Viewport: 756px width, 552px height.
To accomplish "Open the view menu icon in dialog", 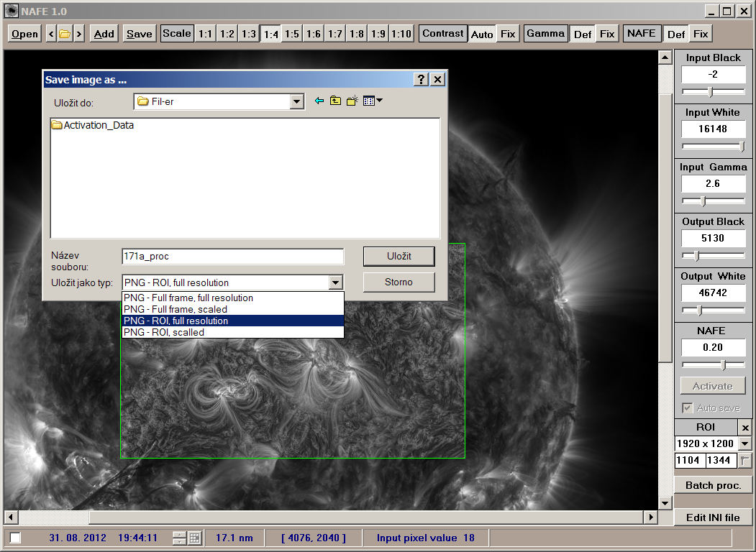I will coord(372,101).
